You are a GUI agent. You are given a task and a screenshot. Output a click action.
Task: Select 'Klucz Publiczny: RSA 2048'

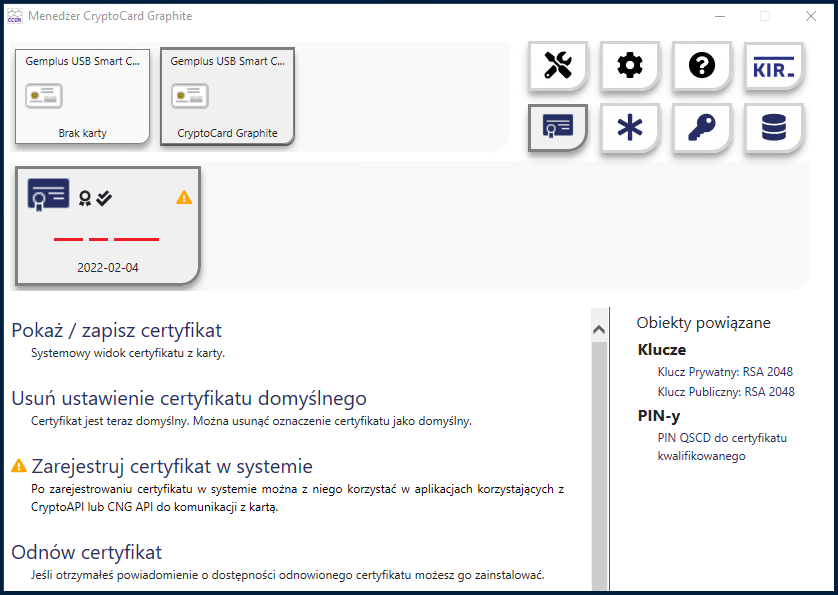pyautogui.click(x=726, y=392)
